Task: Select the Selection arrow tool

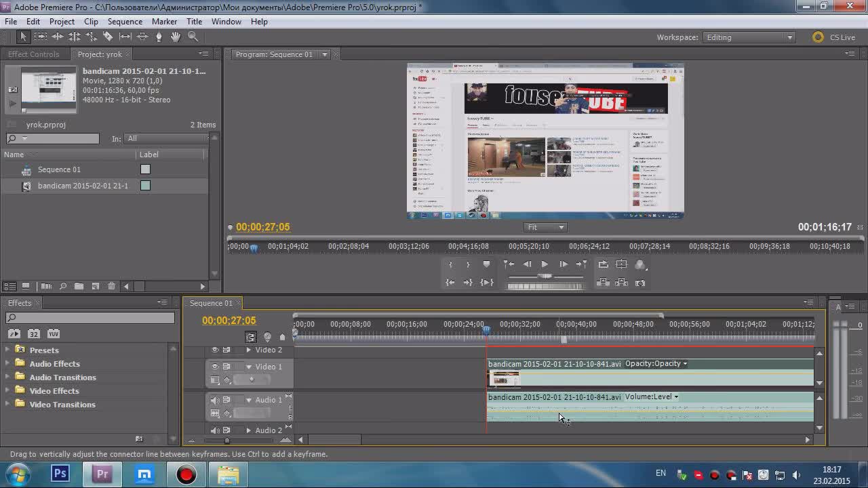Action: tap(23, 37)
